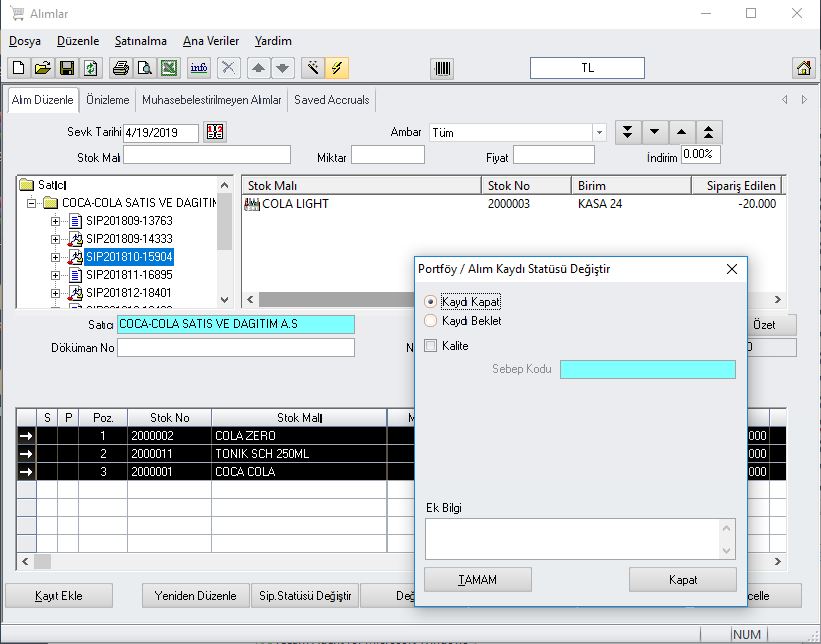Click the Kapat button in dialog

point(683,580)
